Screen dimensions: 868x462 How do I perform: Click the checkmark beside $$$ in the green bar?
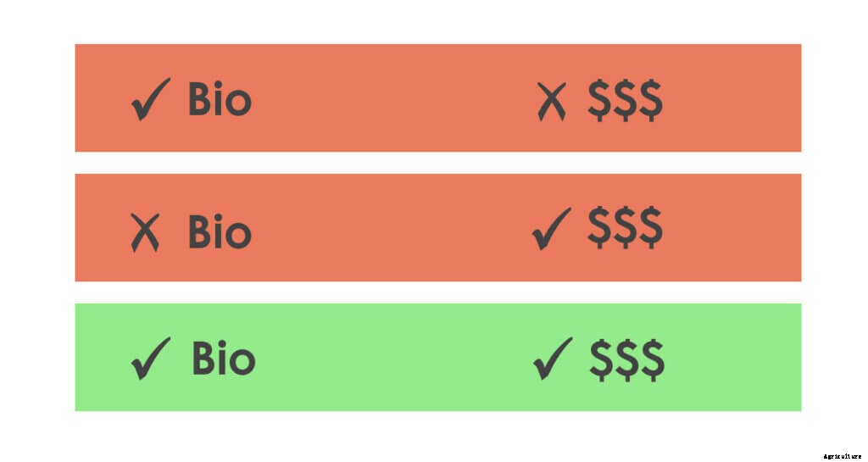(x=552, y=360)
